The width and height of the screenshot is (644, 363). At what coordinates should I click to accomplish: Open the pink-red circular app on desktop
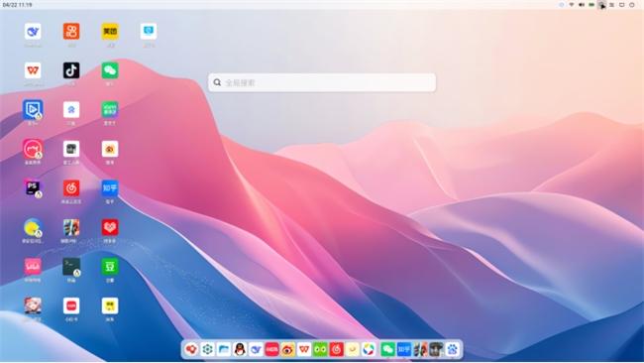click(x=33, y=149)
